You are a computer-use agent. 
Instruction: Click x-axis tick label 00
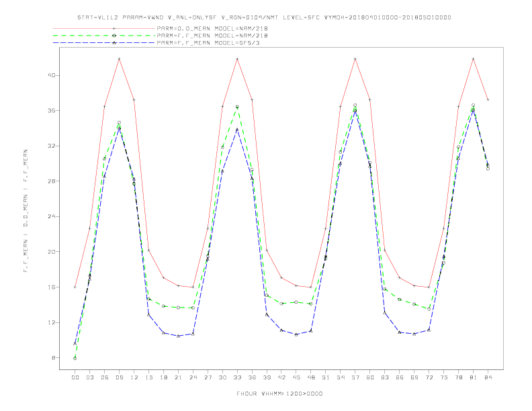click(75, 377)
